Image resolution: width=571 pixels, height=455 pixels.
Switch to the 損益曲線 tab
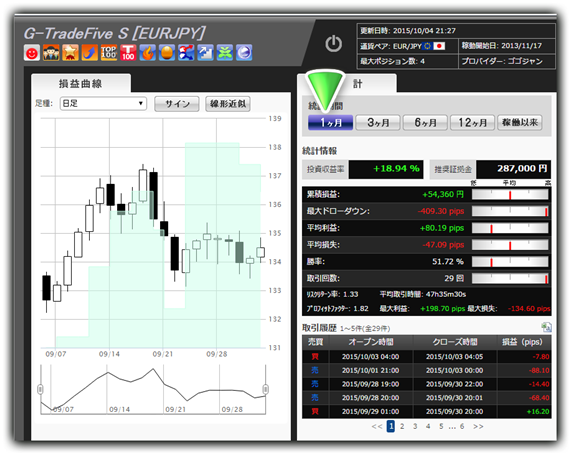81,83
